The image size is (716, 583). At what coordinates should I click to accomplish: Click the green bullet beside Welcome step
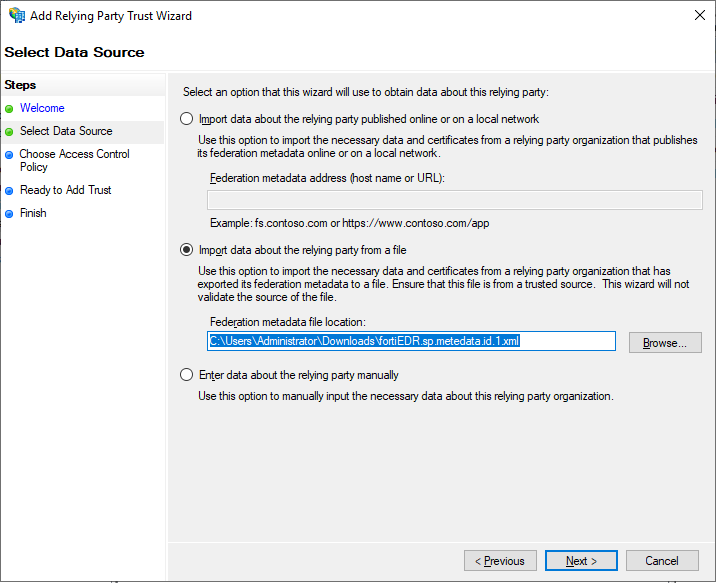[9, 109]
